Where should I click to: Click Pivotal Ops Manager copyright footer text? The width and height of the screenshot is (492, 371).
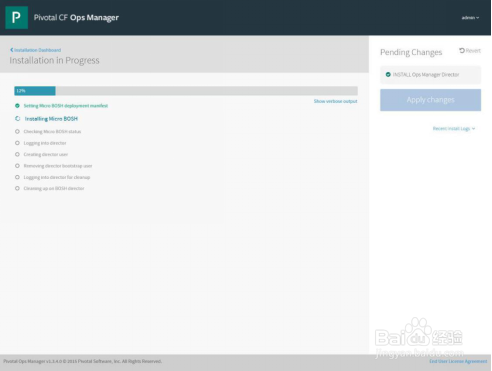point(83,361)
